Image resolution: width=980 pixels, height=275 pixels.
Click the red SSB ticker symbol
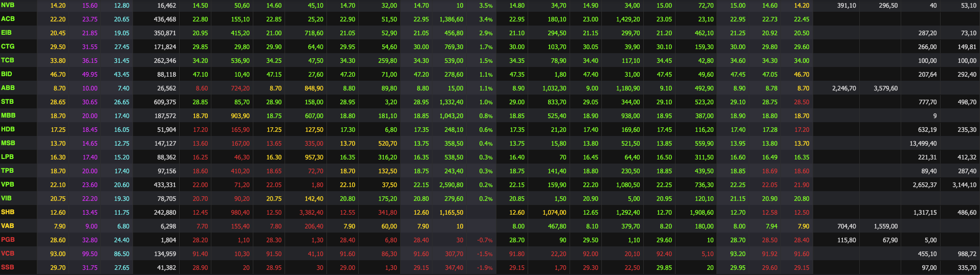[8, 267]
